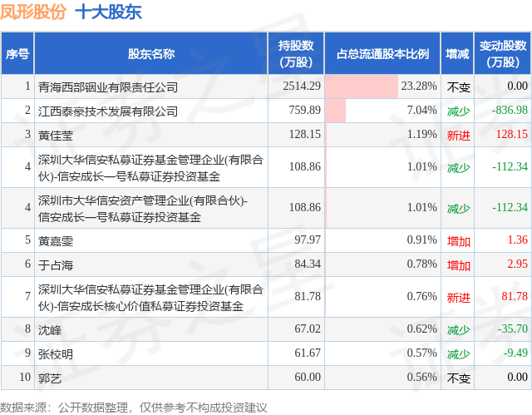Image resolution: width=532 pixels, height=415 pixels.
Task: Click shareholder name 青海西部铟业有限责任公司
Action: point(108,87)
